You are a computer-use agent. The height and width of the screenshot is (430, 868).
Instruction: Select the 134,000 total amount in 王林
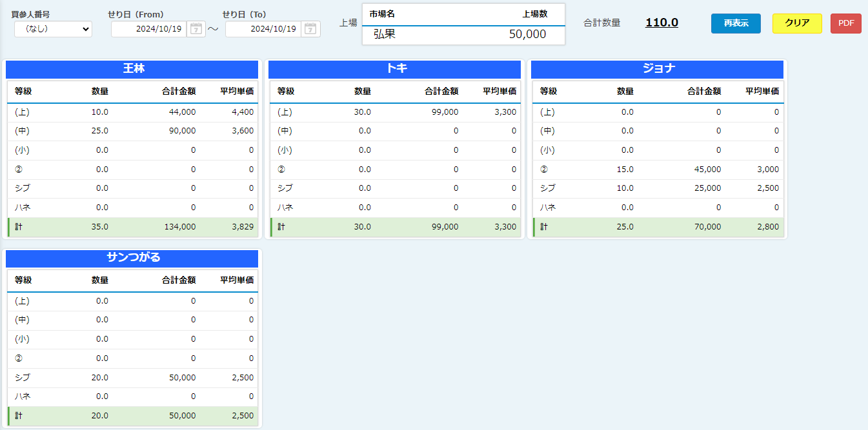coord(180,227)
